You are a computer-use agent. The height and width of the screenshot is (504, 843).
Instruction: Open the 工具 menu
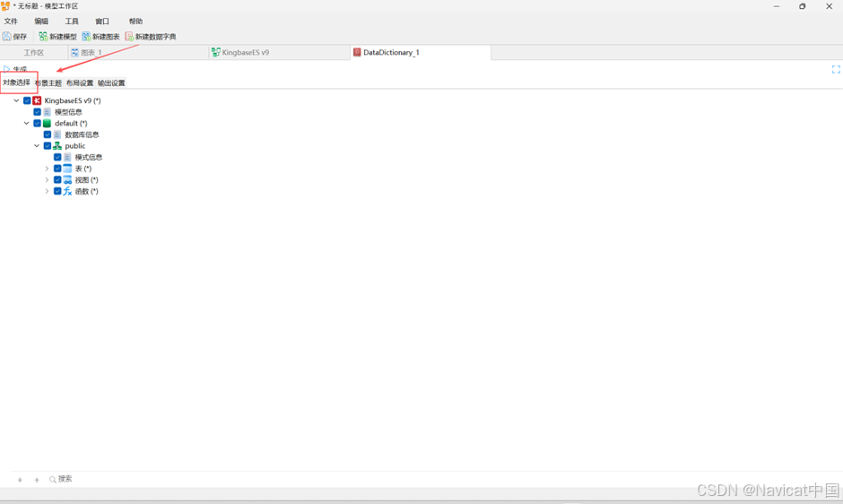[x=72, y=22]
